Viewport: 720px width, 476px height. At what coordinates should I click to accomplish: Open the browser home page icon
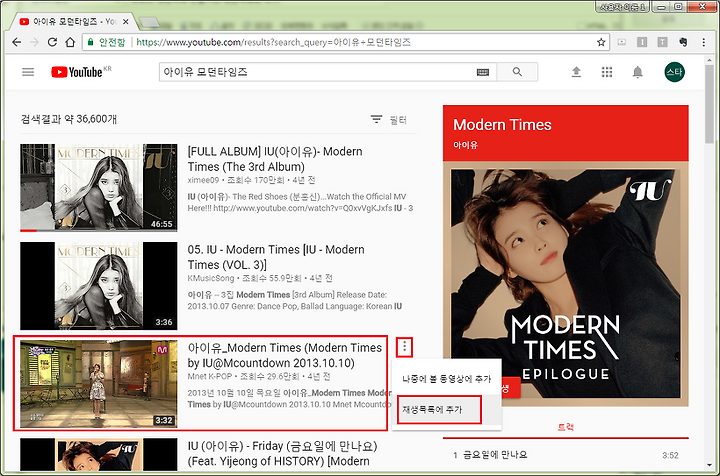click(70, 42)
